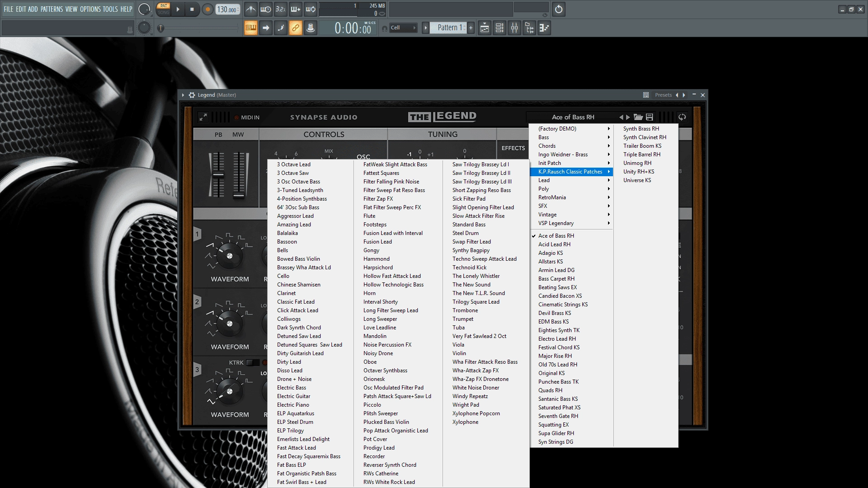Click the play button in transport

click(178, 9)
